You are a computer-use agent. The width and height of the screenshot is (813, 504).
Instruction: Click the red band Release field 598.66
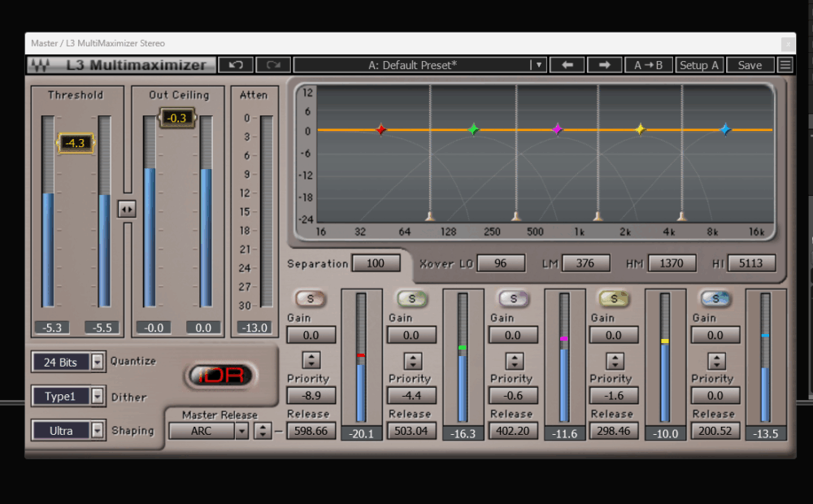pyautogui.click(x=311, y=431)
